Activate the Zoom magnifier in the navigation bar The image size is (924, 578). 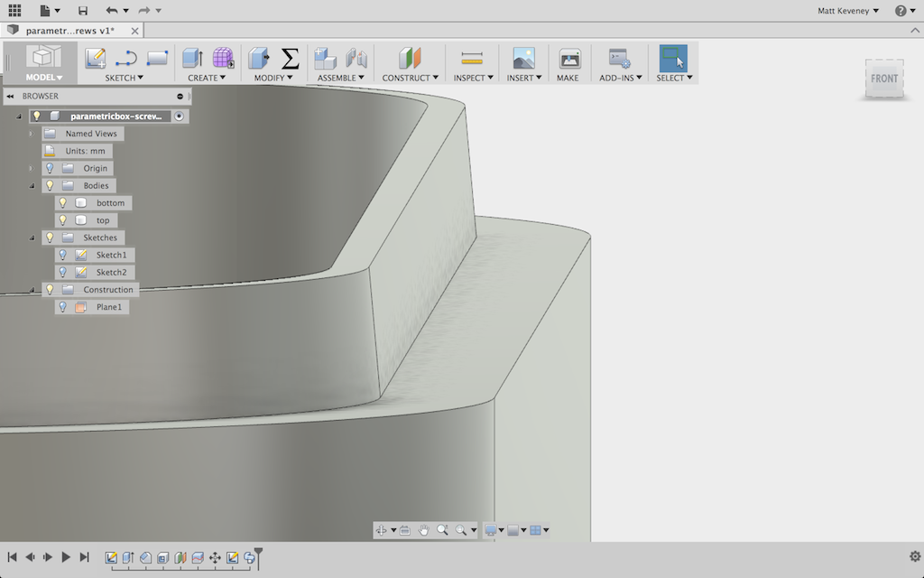tap(442, 530)
